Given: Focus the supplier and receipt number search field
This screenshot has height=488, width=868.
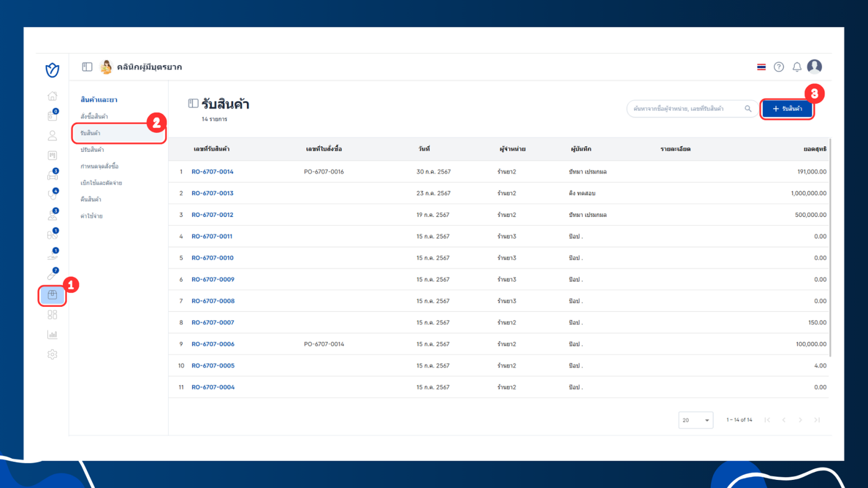Looking at the screenshot, I should (x=693, y=109).
